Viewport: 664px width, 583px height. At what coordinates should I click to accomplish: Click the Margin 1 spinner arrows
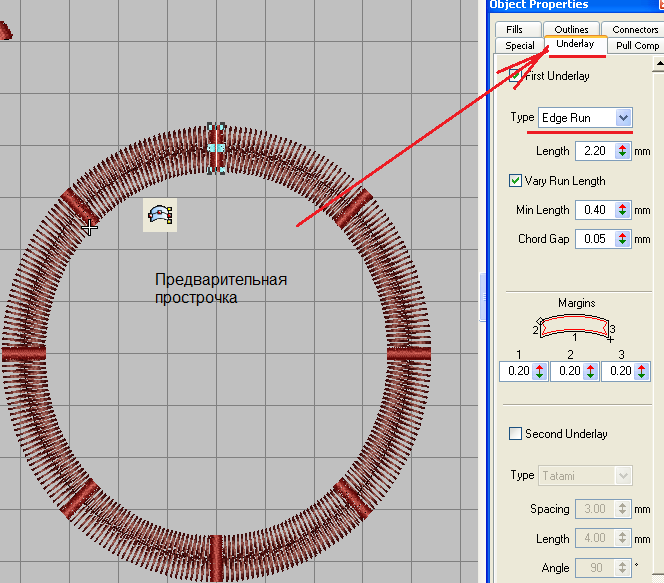pos(540,371)
